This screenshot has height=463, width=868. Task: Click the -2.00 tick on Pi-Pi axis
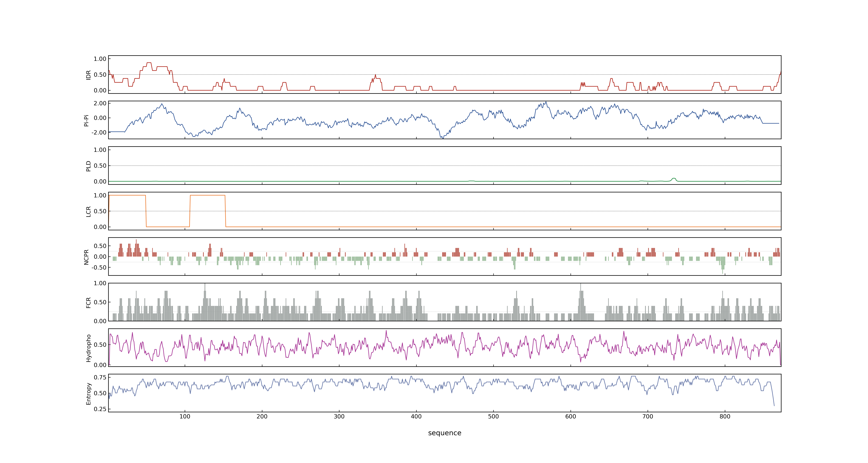coord(99,132)
